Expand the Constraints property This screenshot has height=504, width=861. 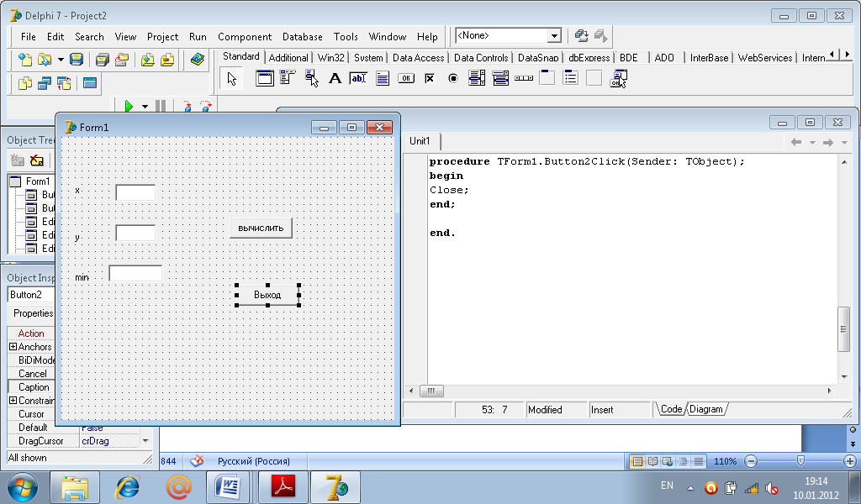pos(13,401)
